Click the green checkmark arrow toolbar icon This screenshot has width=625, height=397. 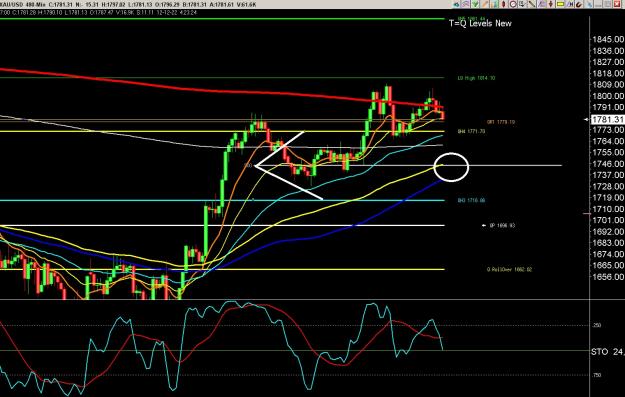(x=475, y=4)
